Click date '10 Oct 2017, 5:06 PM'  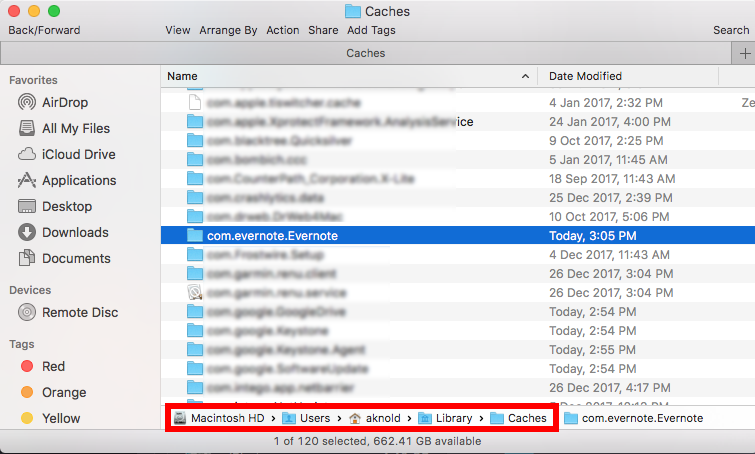(x=609, y=217)
